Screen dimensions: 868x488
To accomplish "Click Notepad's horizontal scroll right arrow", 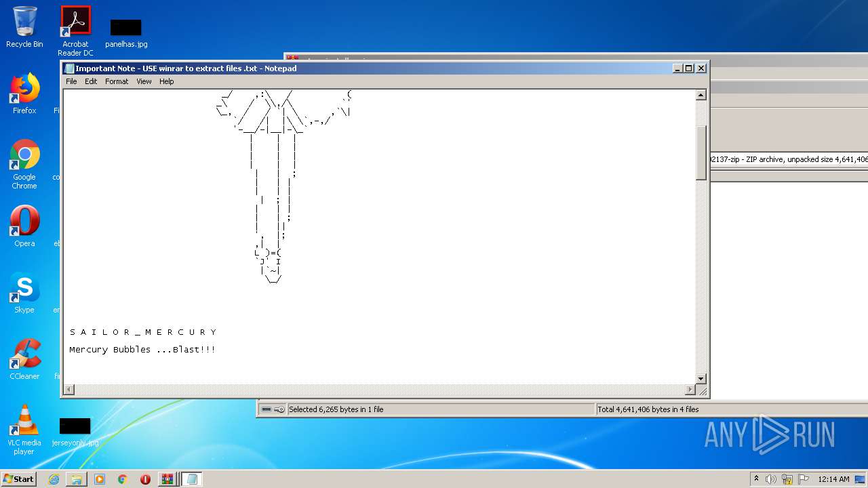I will pos(690,390).
